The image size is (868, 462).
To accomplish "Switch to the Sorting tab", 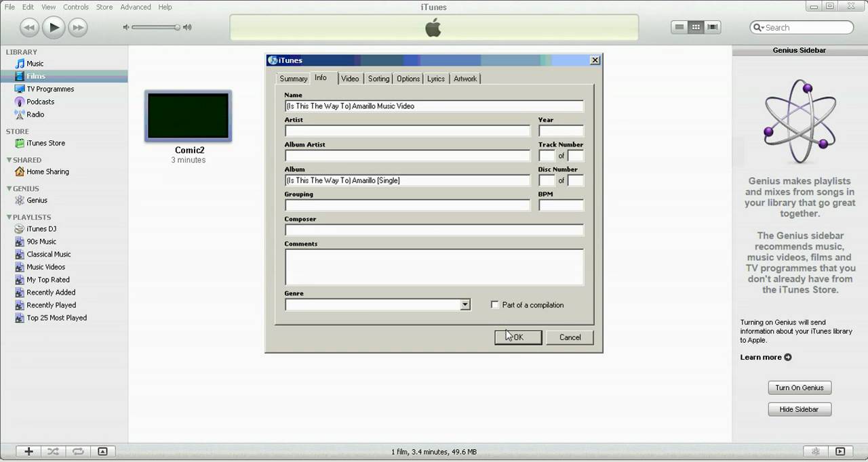I will click(x=378, y=79).
